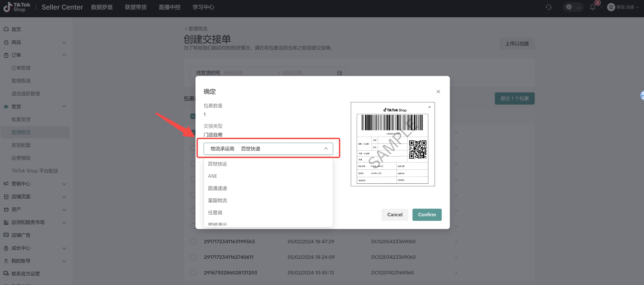Viewport: 644px width, 285px height.
Task: Check the box for package 2917172341162740611
Action: [x=193, y=257]
